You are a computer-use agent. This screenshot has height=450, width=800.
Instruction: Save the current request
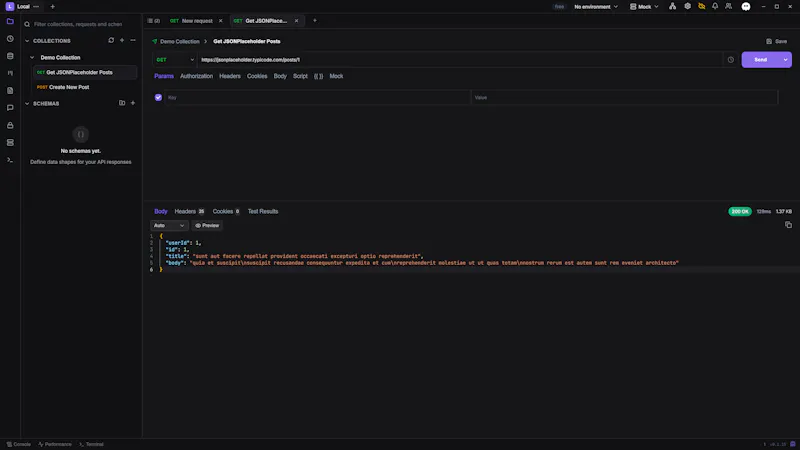tap(777, 41)
